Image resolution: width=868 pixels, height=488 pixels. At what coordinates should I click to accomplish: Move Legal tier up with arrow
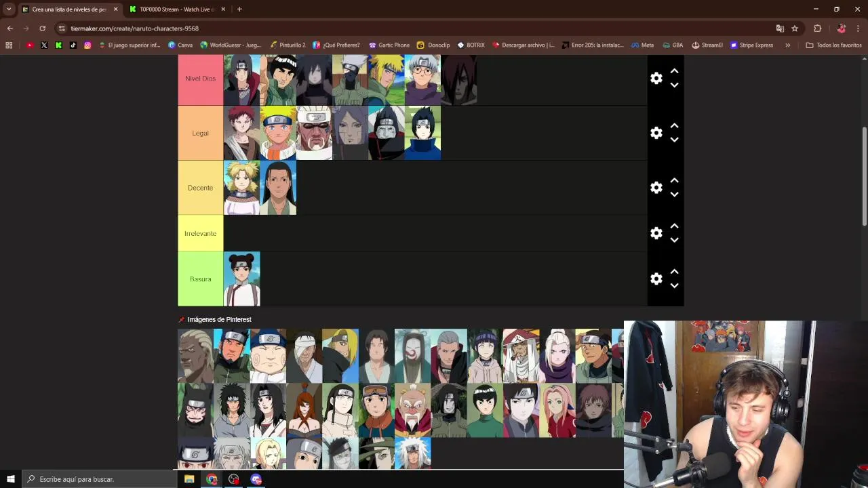[674, 126]
